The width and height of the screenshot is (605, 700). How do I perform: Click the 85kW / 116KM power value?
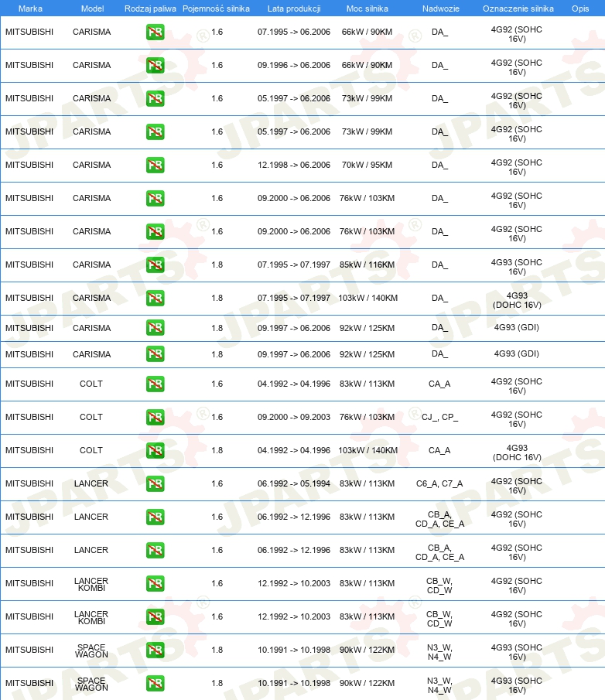pos(367,265)
